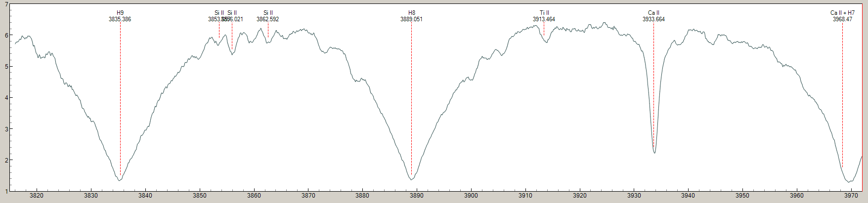The height and width of the screenshot is (203, 868).
Task: Click the value 7 on the intensity axis
Action: tap(6, 4)
